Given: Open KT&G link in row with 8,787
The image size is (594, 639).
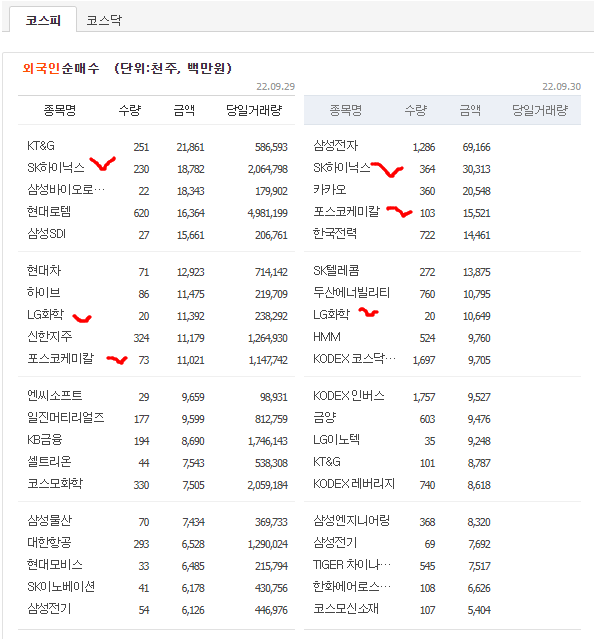Looking at the screenshot, I should coord(327,462).
